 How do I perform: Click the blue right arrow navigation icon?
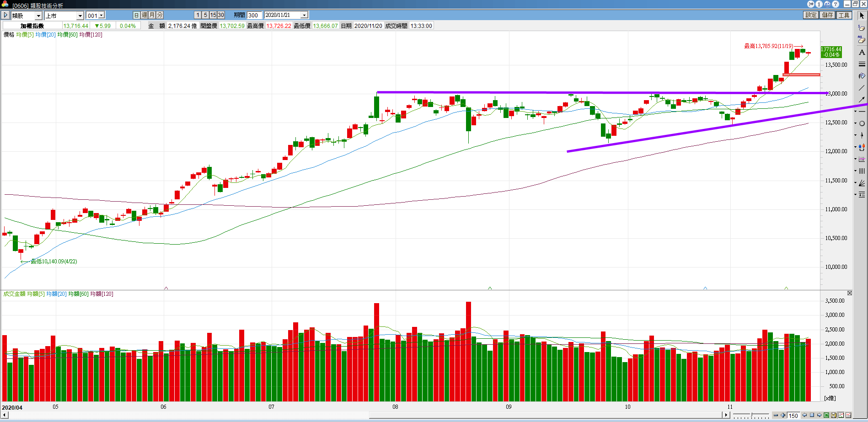819,415
